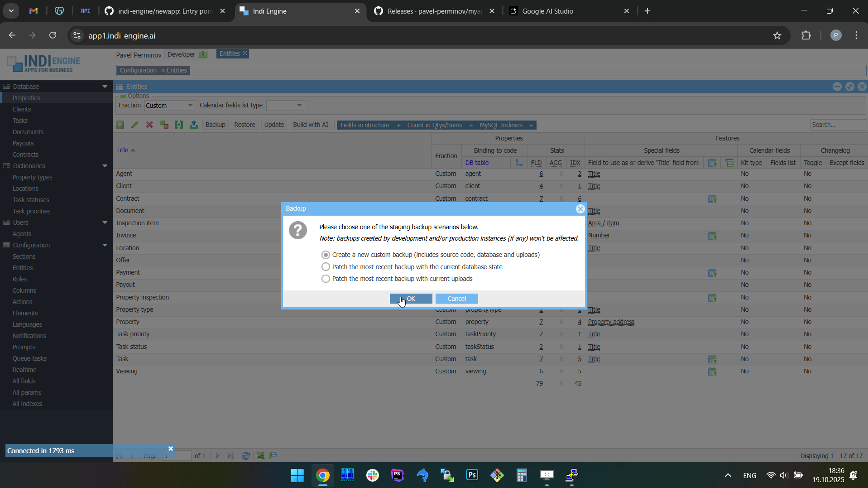Click the bookmark star in address bar
This screenshot has height=488, width=868.
tap(777, 36)
